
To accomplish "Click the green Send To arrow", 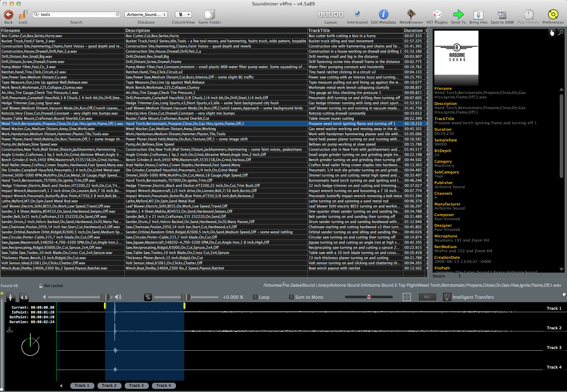I will (x=458, y=14).
